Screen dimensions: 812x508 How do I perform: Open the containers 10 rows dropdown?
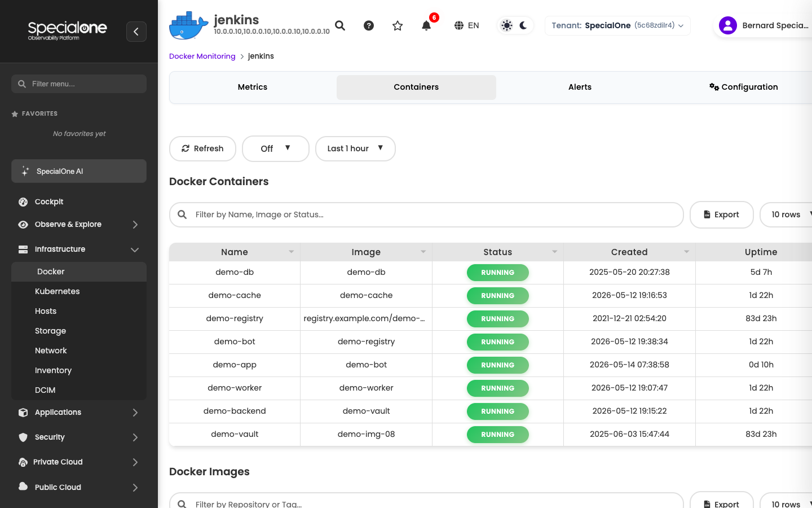(787, 214)
